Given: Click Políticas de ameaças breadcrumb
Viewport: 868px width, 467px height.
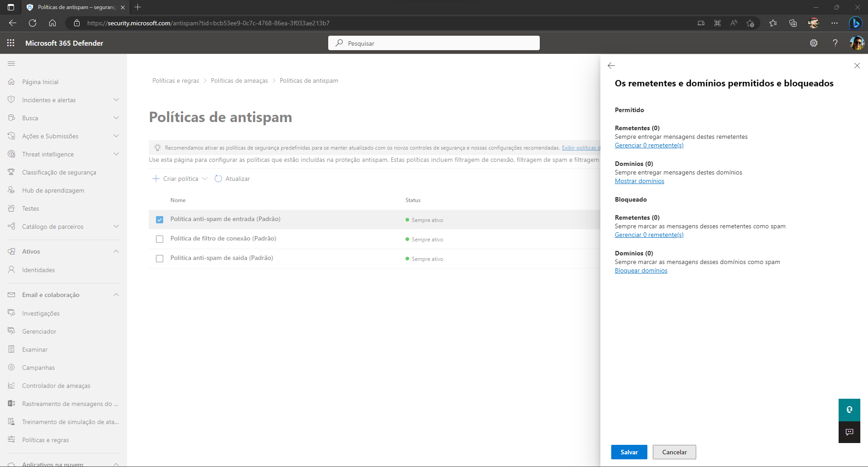Looking at the screenshot, I should (239, 80).
